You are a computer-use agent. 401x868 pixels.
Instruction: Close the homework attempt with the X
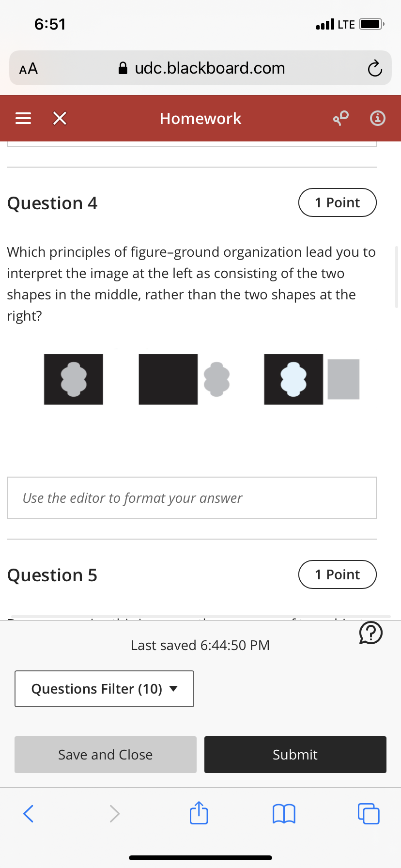click(59, 118)
